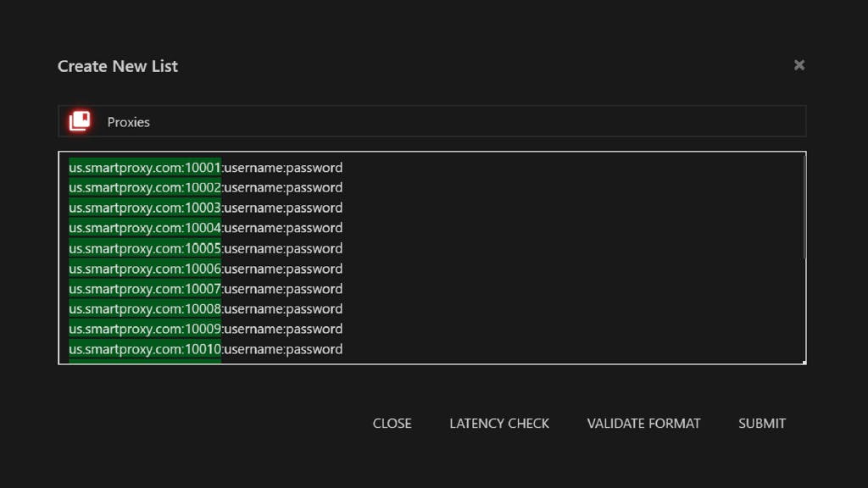Click Validate Format button
Viewport: 868px width, 488px height.
pyautogui.click(x=643, y=424)
